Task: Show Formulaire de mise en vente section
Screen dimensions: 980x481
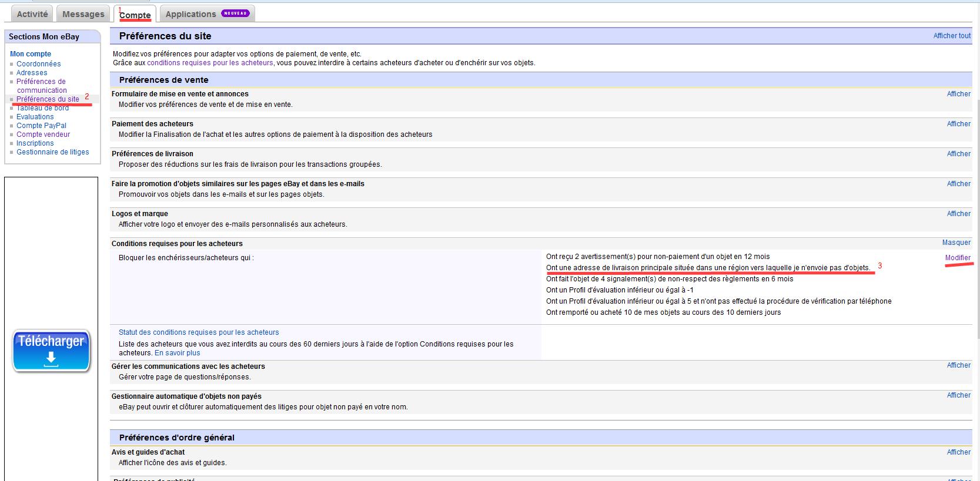Action: coord(958,94)
